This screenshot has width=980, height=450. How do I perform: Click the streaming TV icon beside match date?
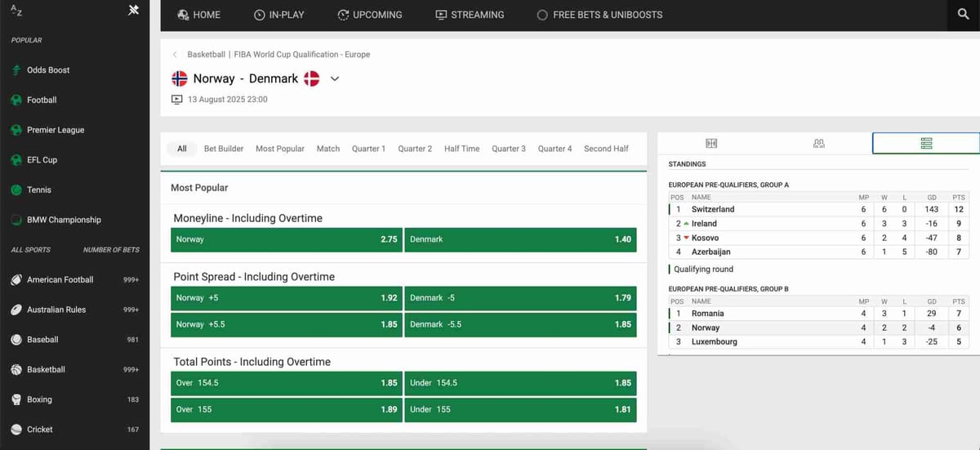pos(177,100)
